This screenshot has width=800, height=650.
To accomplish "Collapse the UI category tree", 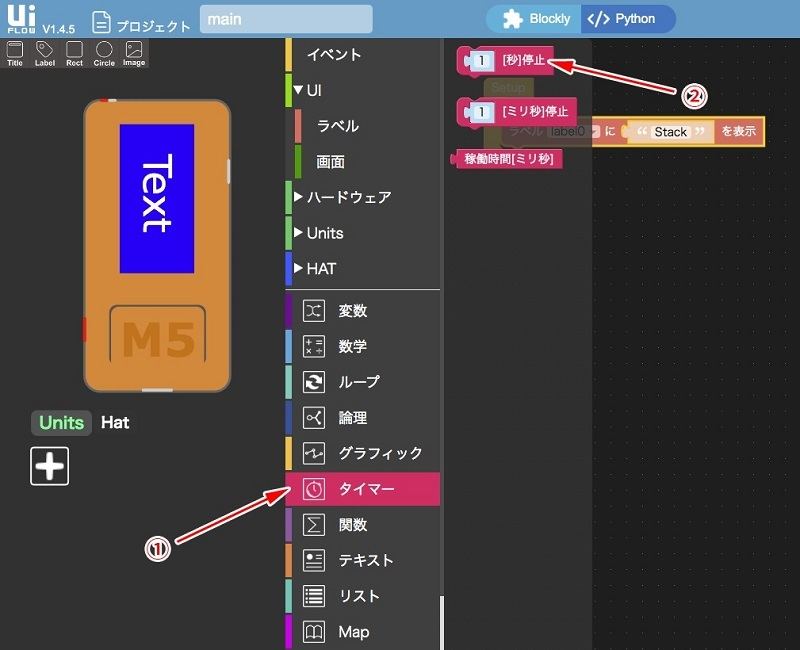I will point(298,90).
